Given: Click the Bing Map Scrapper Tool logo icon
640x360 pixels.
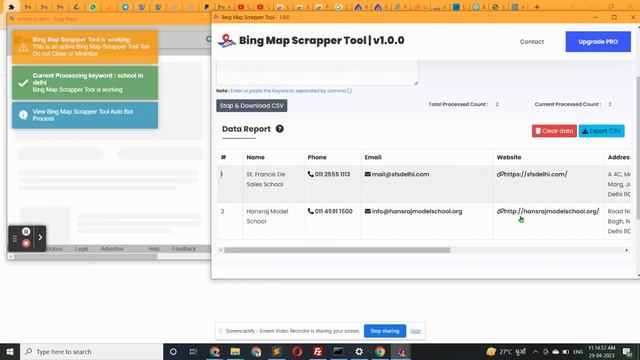Looking at the screenshot, I should [x=227, y=40].
